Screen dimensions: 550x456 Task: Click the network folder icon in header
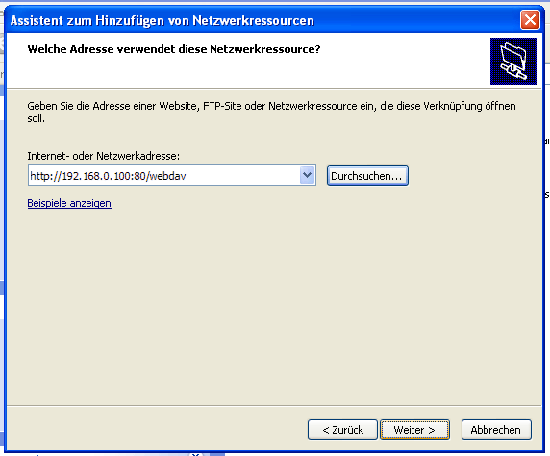point(513,61)
